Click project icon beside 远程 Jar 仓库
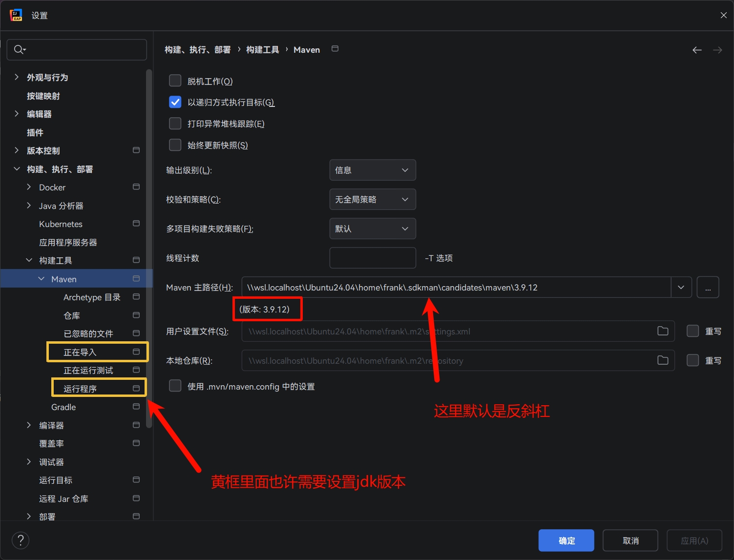 pyautogui.click(x=136, y=498)
